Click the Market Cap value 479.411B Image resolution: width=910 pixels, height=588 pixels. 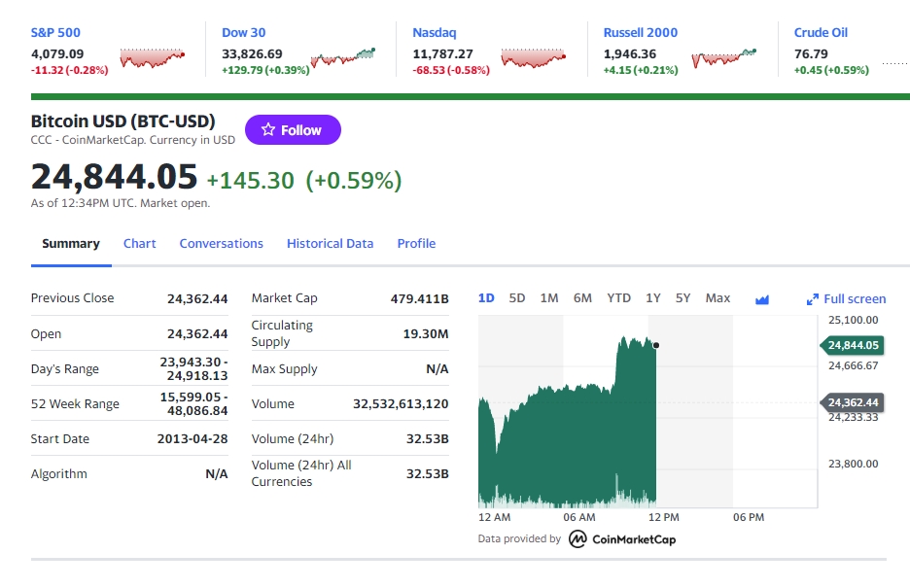point(420,298)
